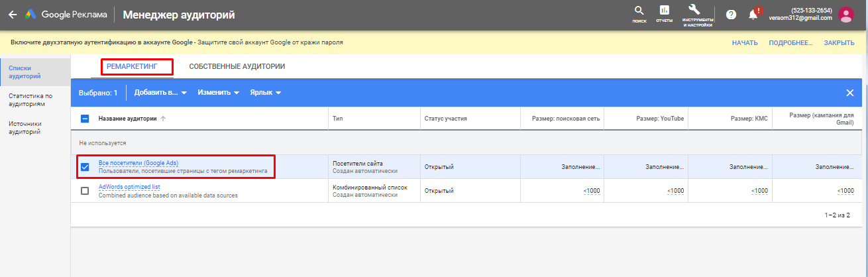
Task: Open the notifications bell
Action: point(753,15)
